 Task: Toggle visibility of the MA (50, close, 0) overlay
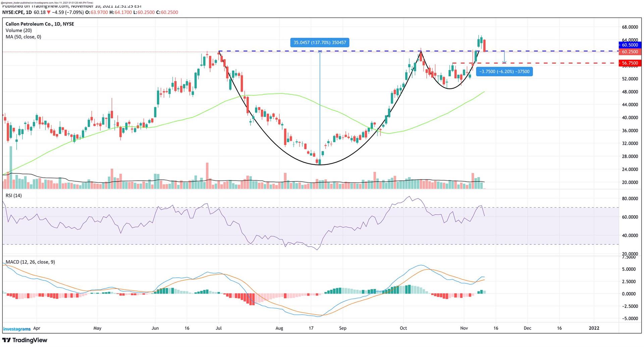click(x=23, y=37)
